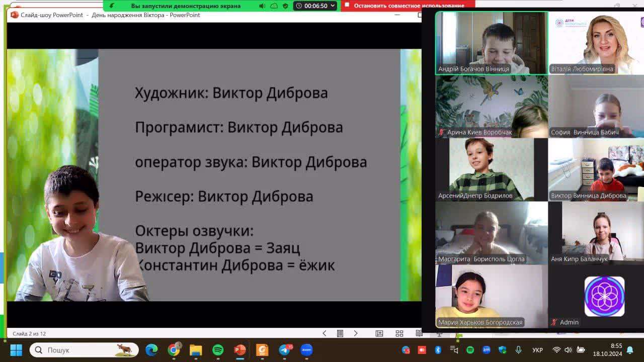Open the see-all-slides menu icon
644x362 pixels.
point(340,333)
